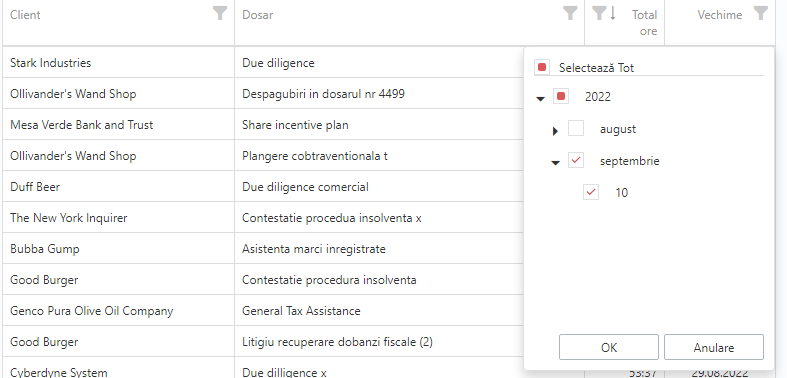Open the Client column filter icon
Image resolution: width=787 pixels, height=378 pixels.
pos(219,13)
